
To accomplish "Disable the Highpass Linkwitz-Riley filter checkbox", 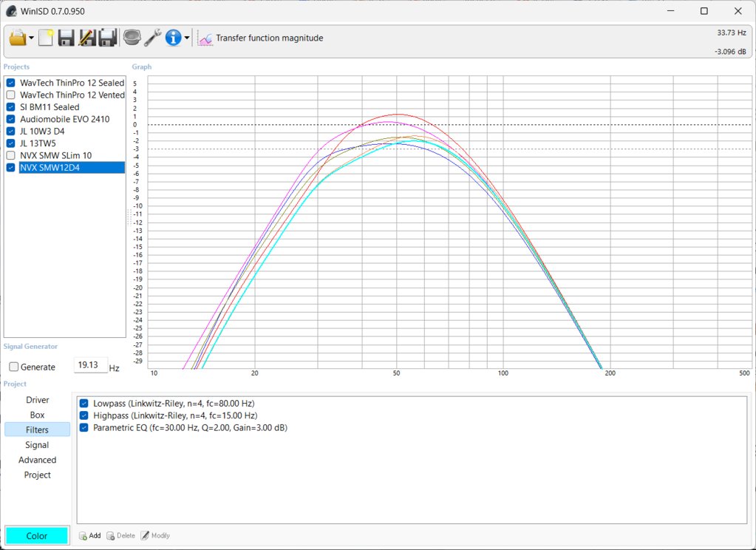I will pos(84,415).
